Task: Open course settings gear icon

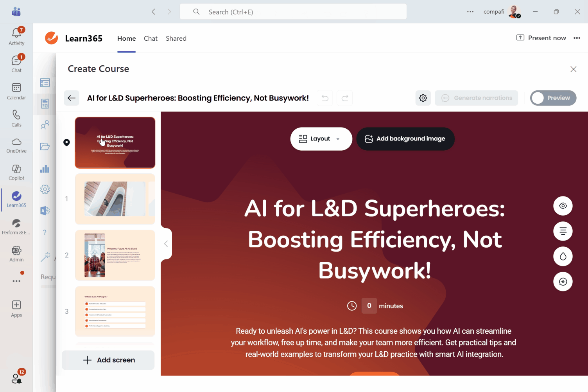Action: click(x=423, y=98)
